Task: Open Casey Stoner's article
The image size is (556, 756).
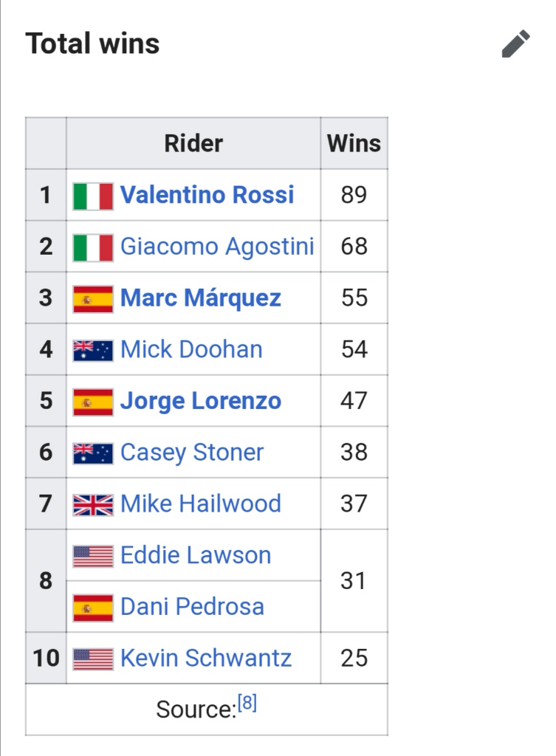Action: click(192, 453)
